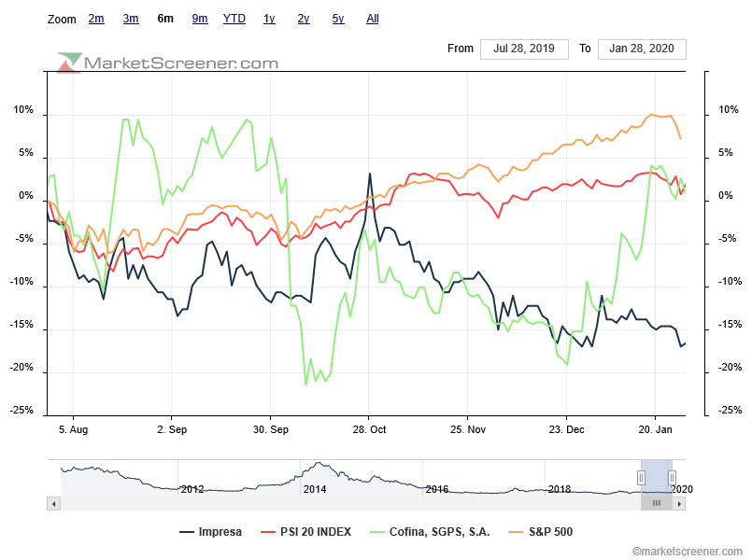Click the 25. Nov x-axis label
752x560 pixels.
tap(468, 429)
